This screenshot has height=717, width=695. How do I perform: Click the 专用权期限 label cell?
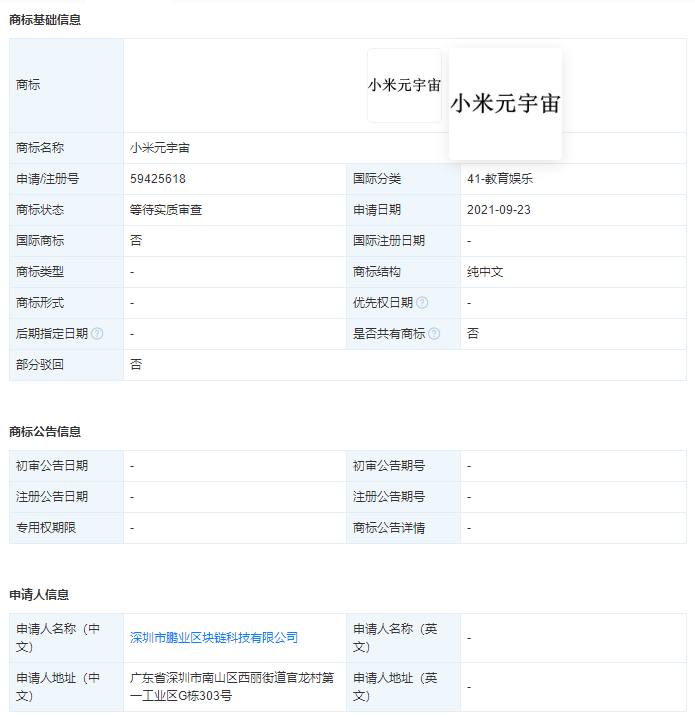coord(66,528)
